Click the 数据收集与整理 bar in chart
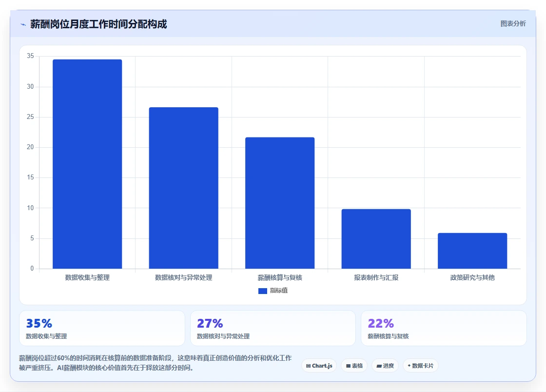Image resolution: width=546 pixels, height=392 pixels. (87, 164)
